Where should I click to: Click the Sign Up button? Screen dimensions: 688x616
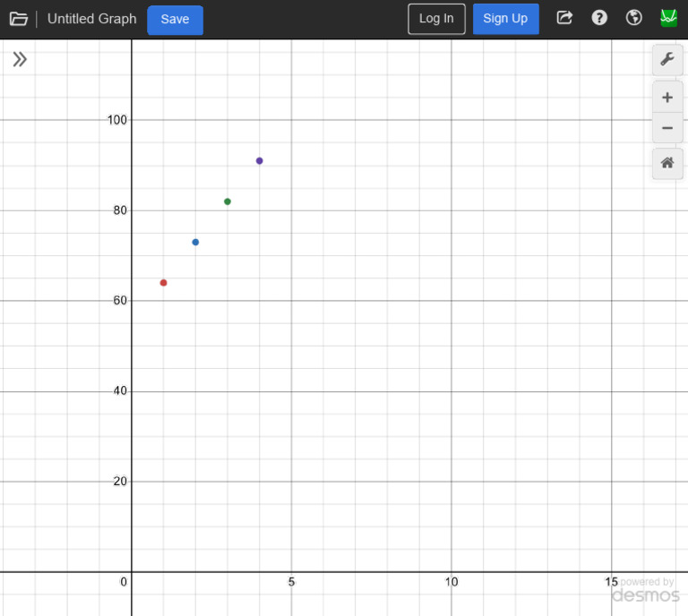[x=505, y=19]
